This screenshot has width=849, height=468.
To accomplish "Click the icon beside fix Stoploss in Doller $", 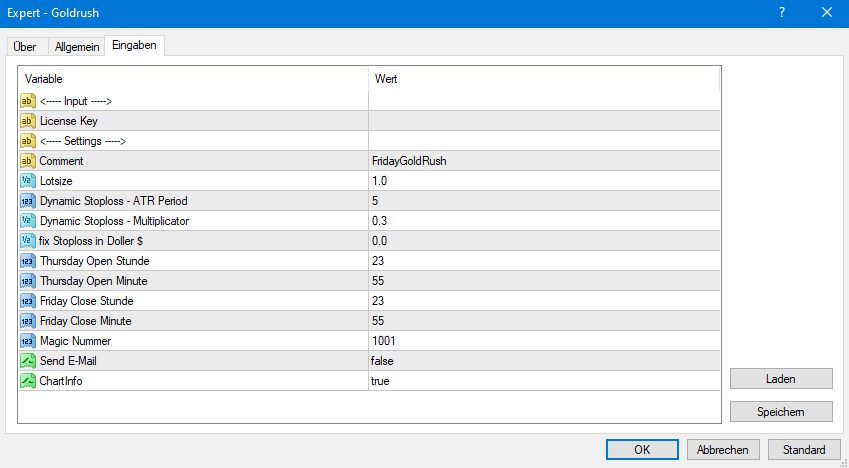I will [28, 241].
